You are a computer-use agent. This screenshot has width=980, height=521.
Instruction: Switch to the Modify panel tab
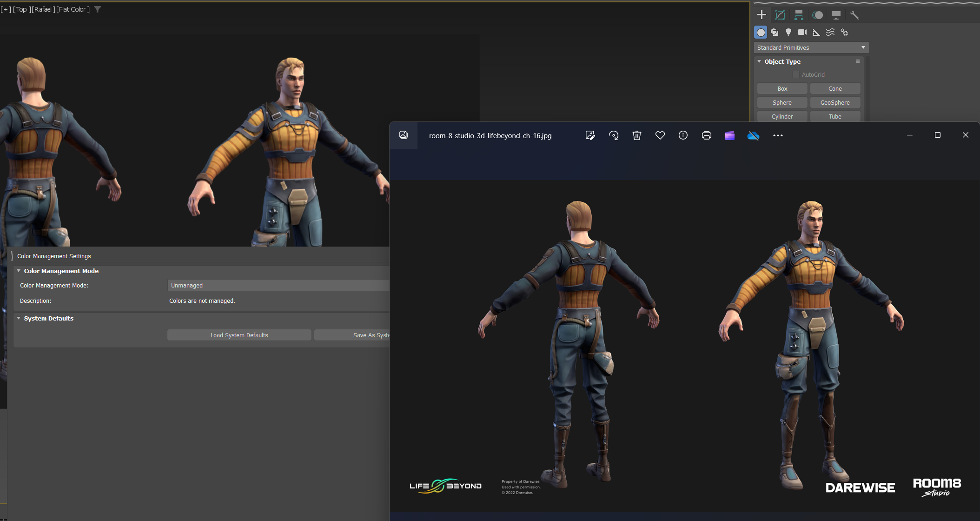pos(780,15)
